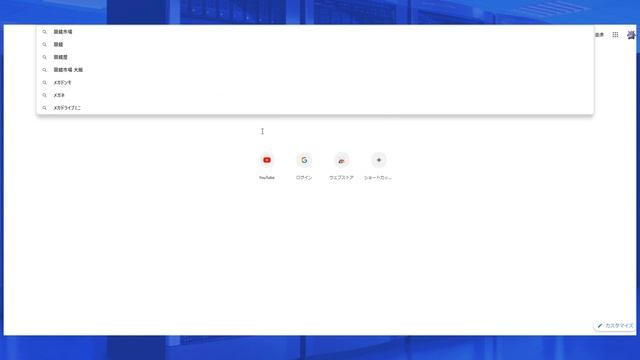Choose the メガネ suggestion
Viewport: 640px width, 360px height.
pos(315,95)
